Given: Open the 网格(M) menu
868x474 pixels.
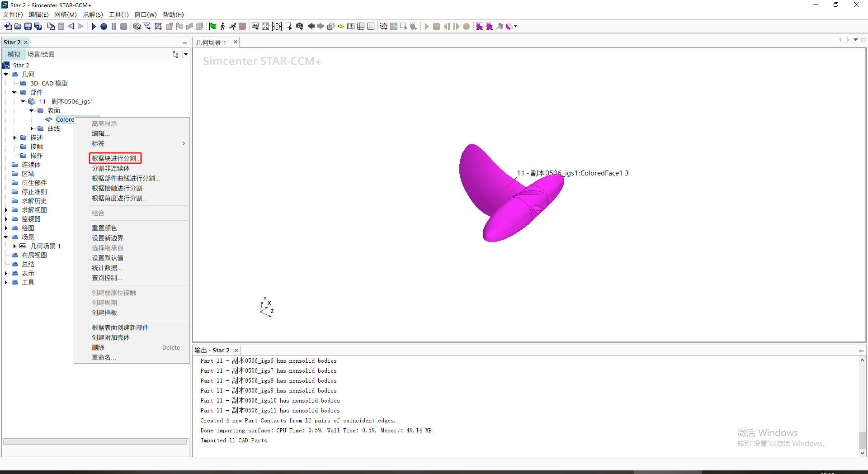Looking at the screenshot, I should click(66, 14).
